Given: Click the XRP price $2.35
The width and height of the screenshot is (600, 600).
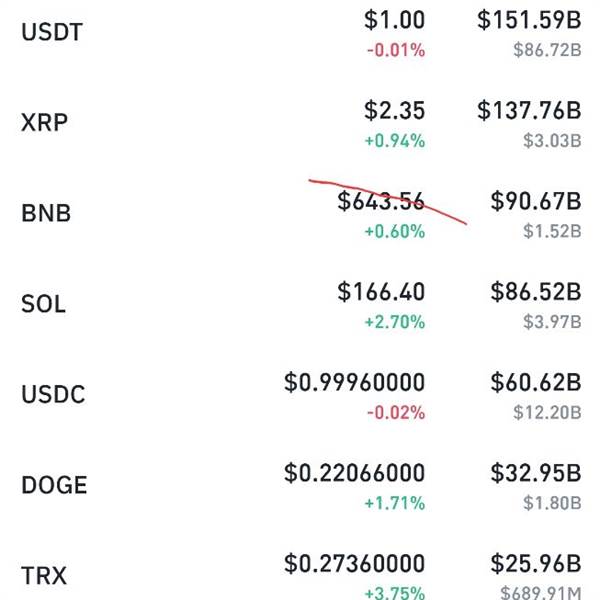Looking at the screenshot, I should (x=395, y=110).
